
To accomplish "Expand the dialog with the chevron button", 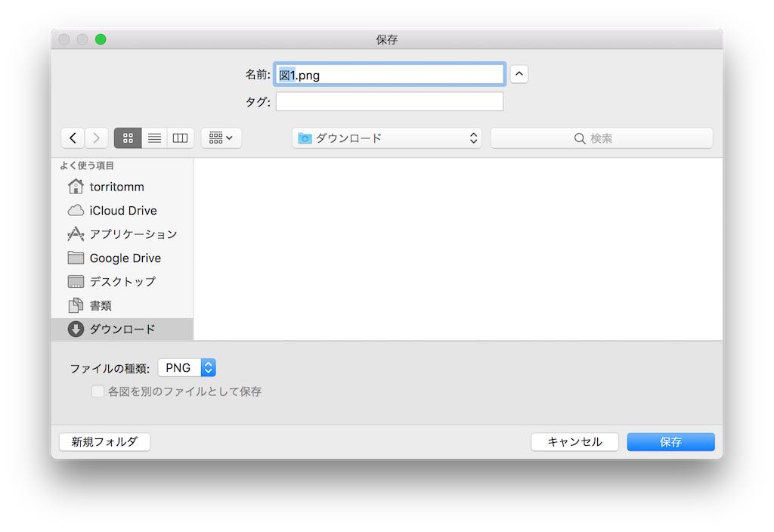I will [x=519, y=73].
